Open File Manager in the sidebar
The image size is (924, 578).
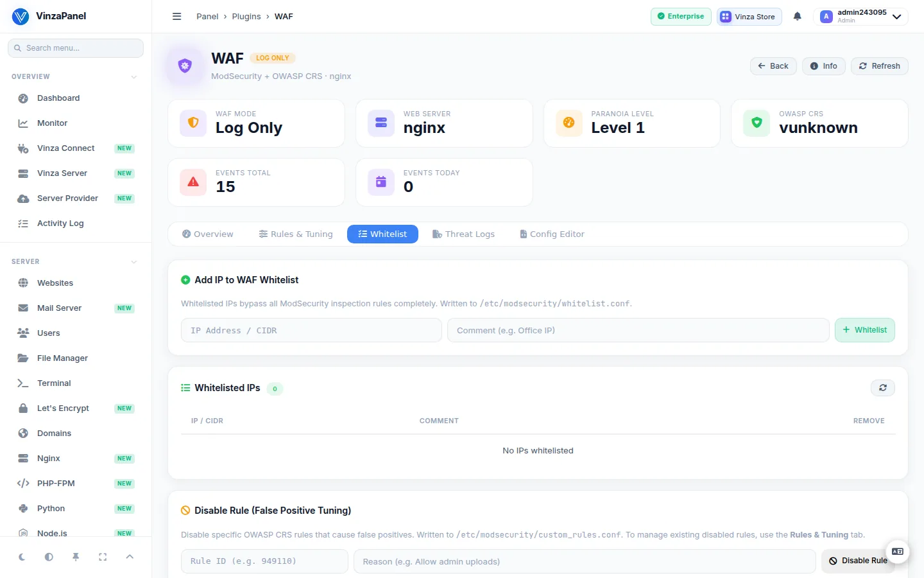tap(76, 358)
